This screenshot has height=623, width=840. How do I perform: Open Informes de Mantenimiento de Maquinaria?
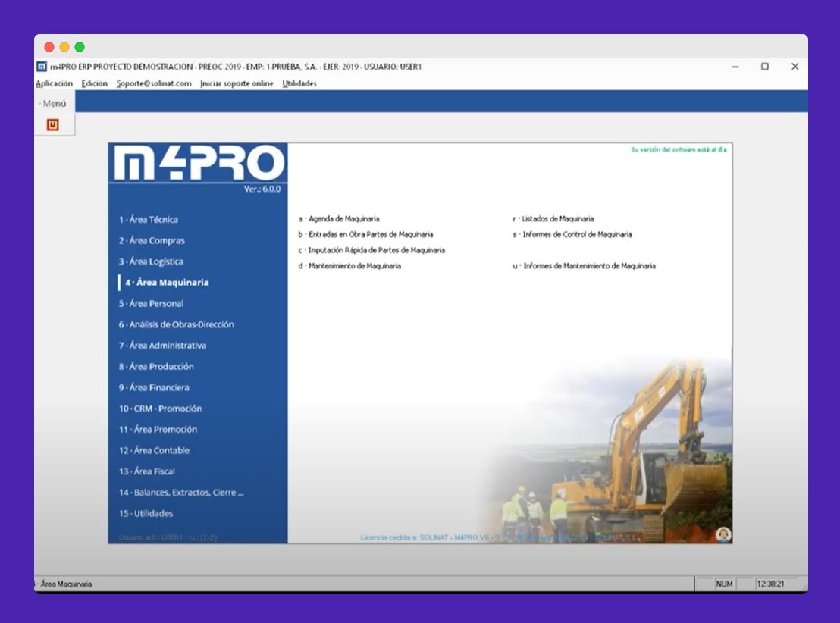(x=584, y=266)
